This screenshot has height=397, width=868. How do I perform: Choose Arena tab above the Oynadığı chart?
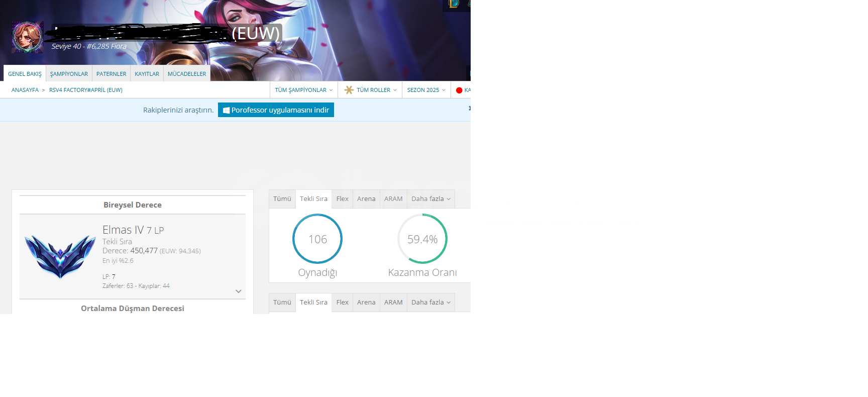[x=366, y=199]
